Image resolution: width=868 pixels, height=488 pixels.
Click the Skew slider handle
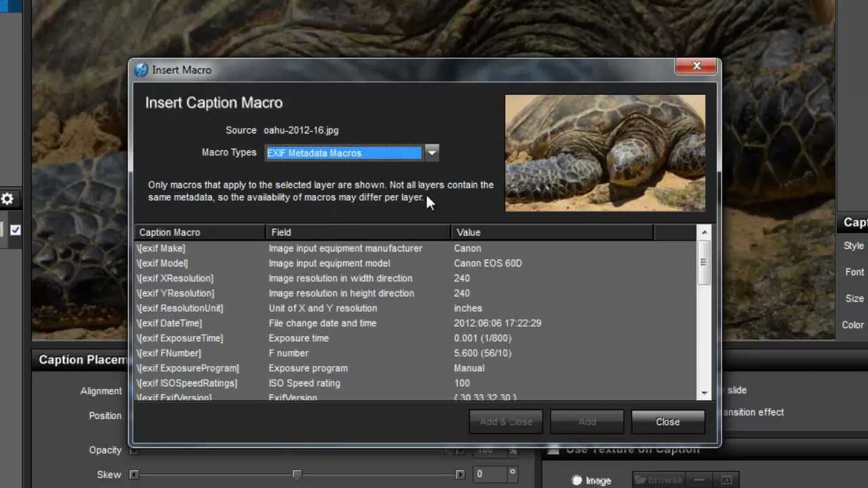click(x=297, y=474)
